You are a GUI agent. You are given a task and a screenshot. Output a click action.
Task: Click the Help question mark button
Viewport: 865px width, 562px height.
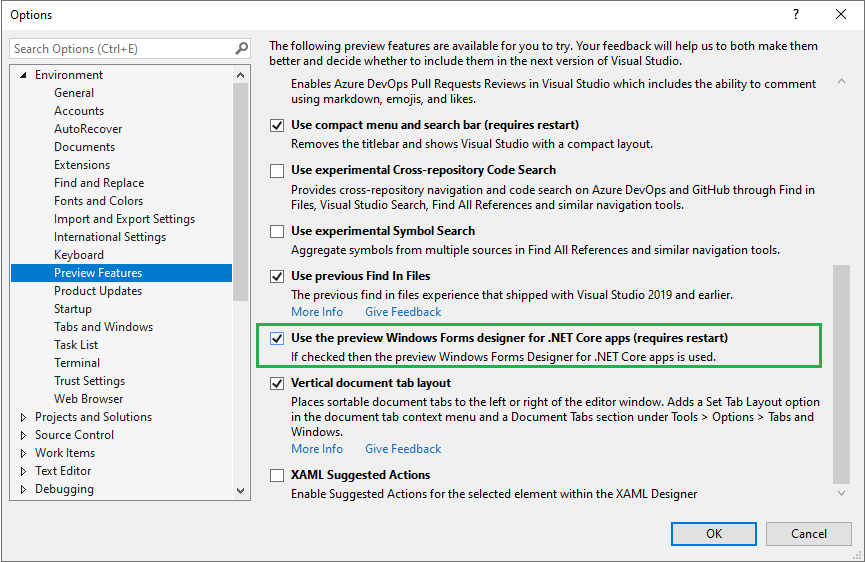[x=796, y=14]
